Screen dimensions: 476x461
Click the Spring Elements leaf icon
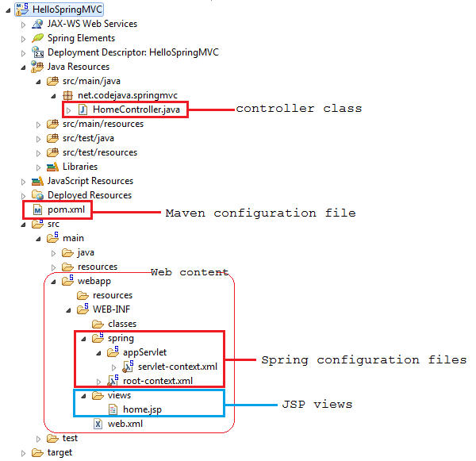[x=37, y=38]
